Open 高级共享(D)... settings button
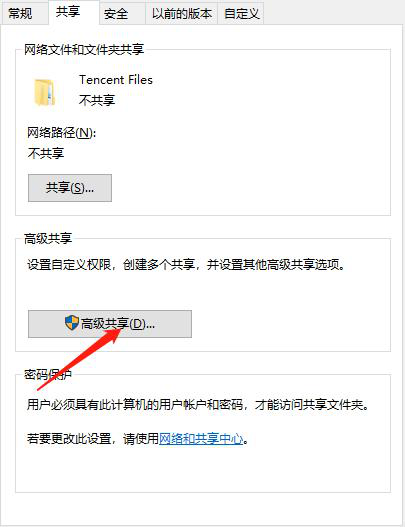Screen dimensions: 405x527 pos(110,324)
